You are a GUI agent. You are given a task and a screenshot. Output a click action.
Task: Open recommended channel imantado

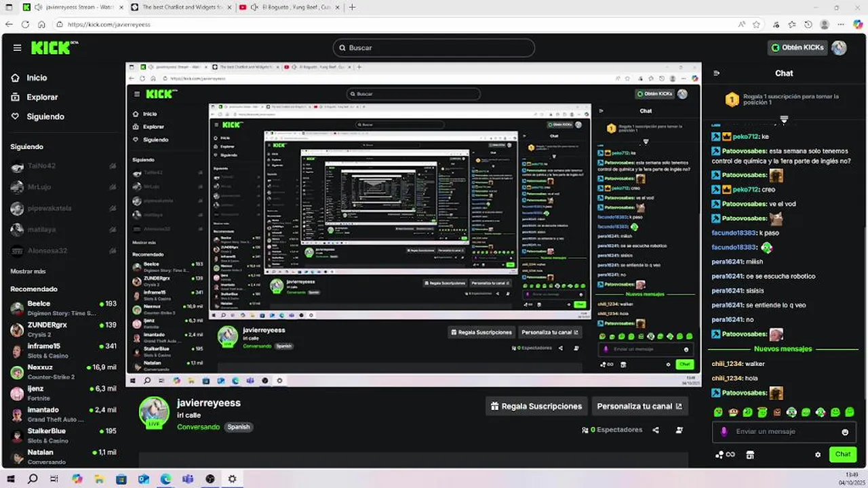(63, 415)
